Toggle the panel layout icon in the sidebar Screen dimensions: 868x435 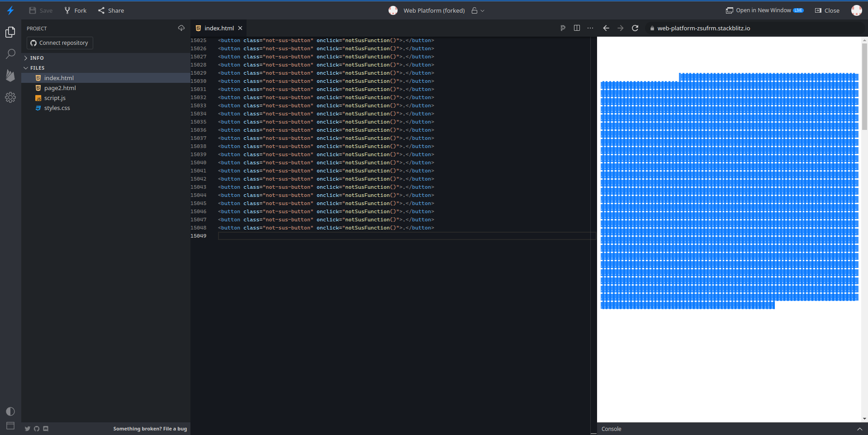10,425
